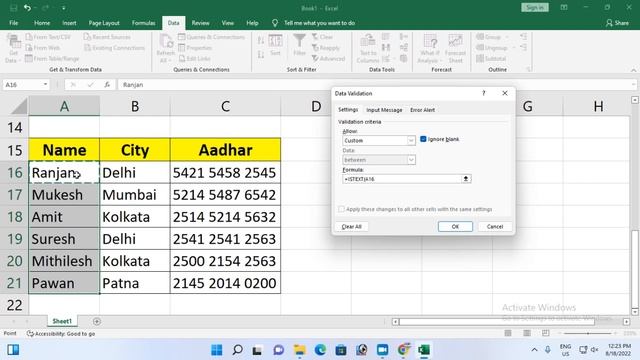Image resolution: width=640 pixels, height=360 pixels.
Task: Click From Table/Range in the ribbon
Action: [x=52, y=59]
